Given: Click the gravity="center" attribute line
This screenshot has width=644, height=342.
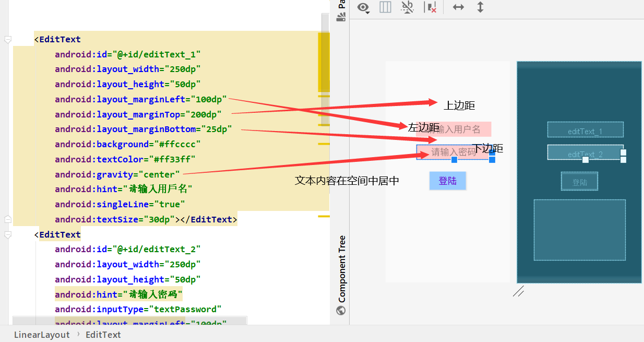Looking at the screenshot, I should [x=117, y=174].
